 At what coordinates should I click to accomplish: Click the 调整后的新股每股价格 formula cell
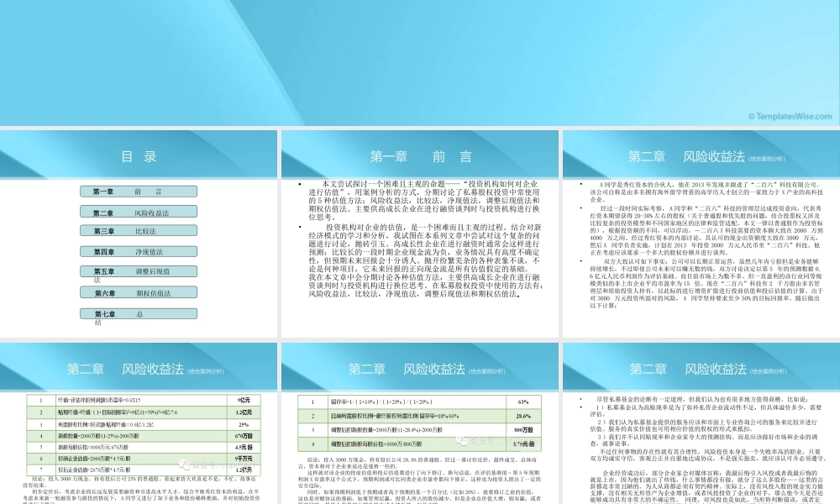point(417,444)
